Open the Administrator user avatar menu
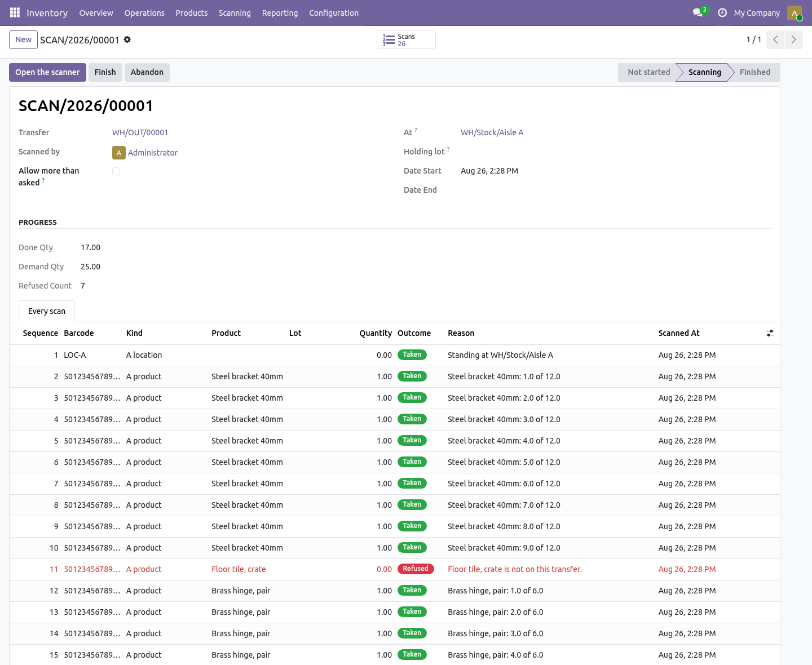812x665 pixels. pyautogui.click(x=795, y=12)
